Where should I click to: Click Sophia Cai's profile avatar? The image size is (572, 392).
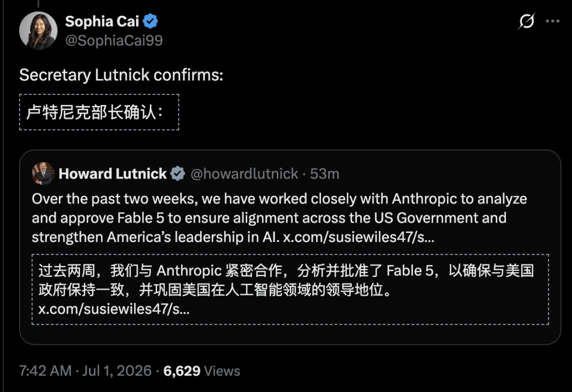tap(38, 30)
